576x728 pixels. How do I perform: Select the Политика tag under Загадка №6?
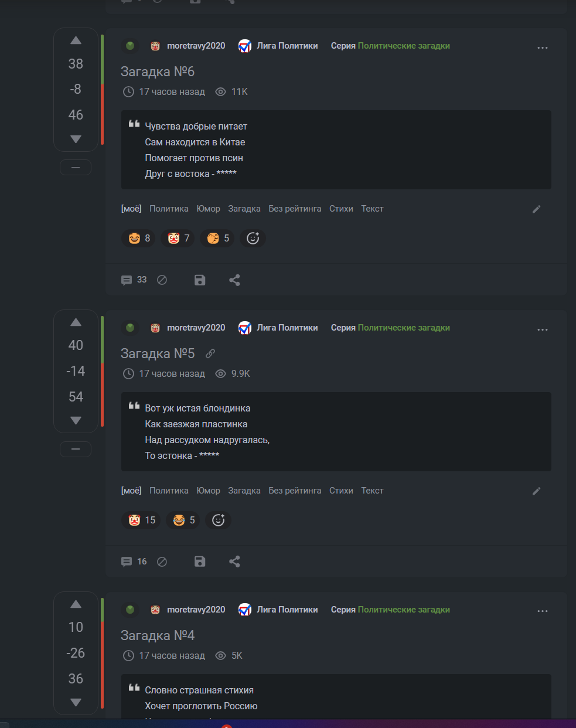tap(169, 209)
